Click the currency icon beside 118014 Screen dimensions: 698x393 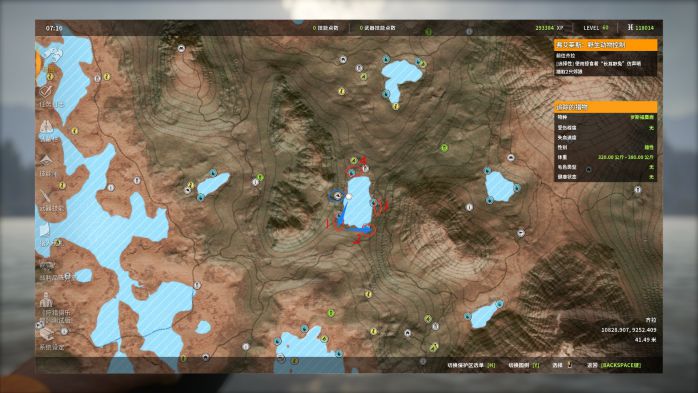(630, 28)
